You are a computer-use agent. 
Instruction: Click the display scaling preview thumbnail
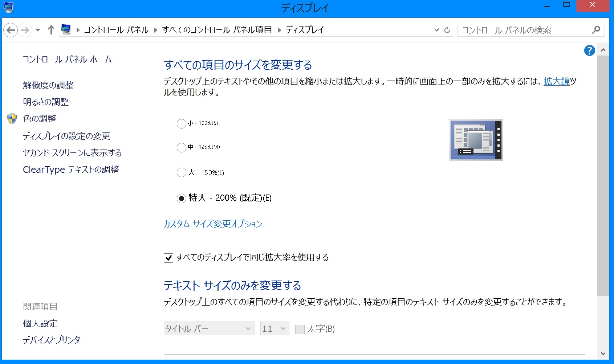476,140
